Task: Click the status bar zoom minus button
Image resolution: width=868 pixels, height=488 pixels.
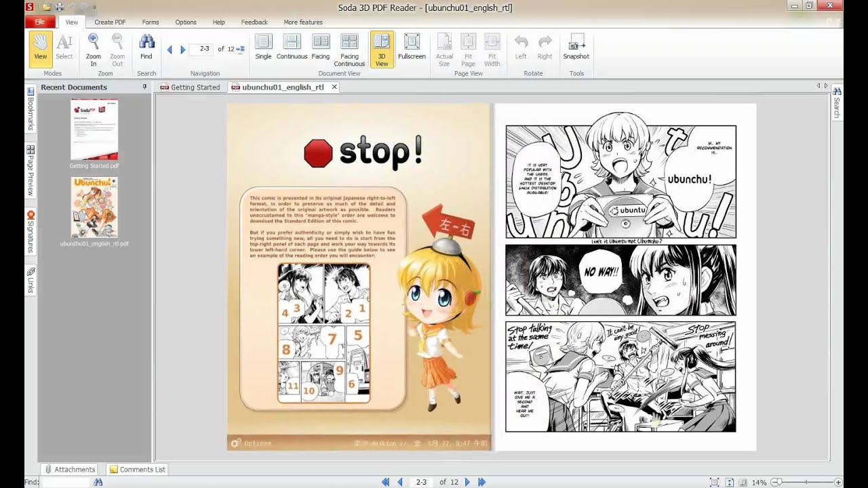Action: point(775,482)
